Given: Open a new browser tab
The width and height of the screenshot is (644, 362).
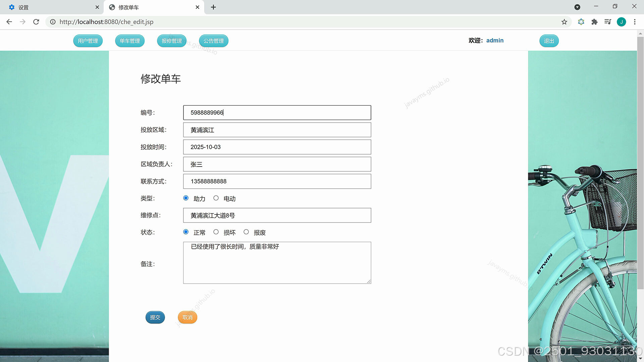Looking at the screenshot, I should [213, 7].
